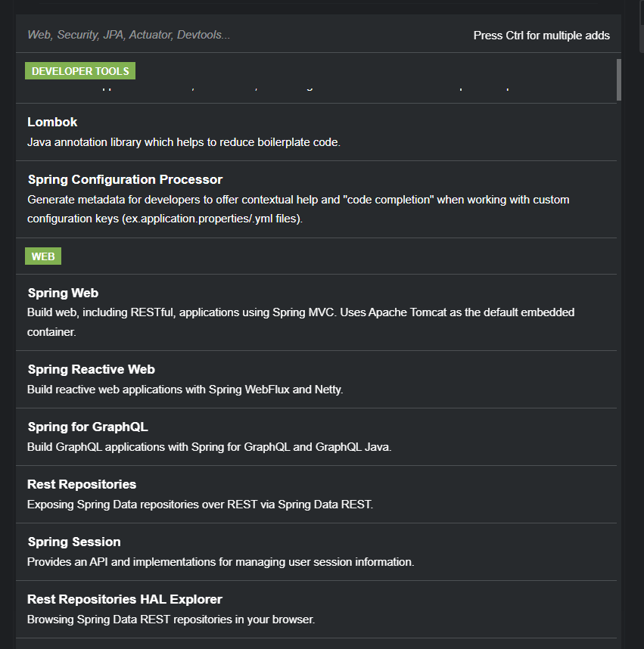Click text 'Browsing Spring Data REST repositories'

pyautogui.click(x=129, y=619)
